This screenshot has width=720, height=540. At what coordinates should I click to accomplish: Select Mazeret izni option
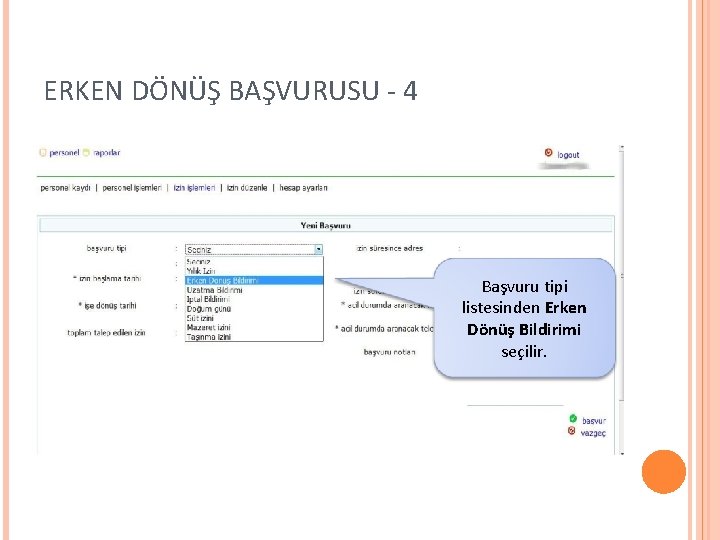click(x=254, y=327)
